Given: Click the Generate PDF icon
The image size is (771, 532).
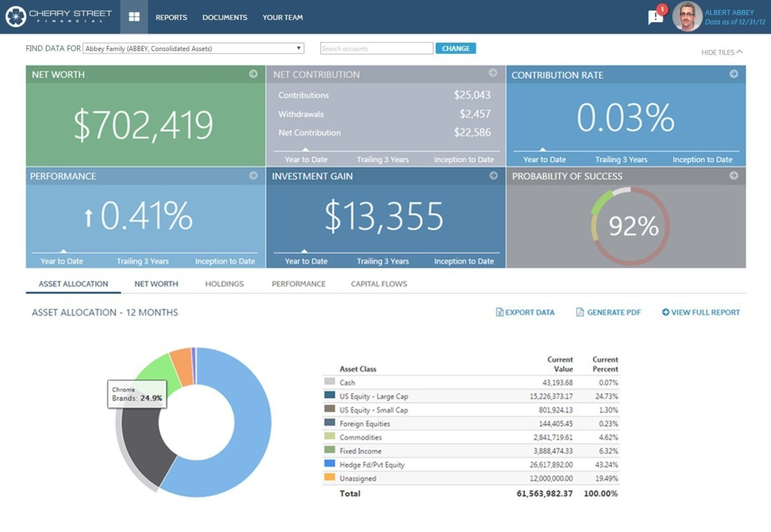Looking at the screenshot, I should pos(580,313).
